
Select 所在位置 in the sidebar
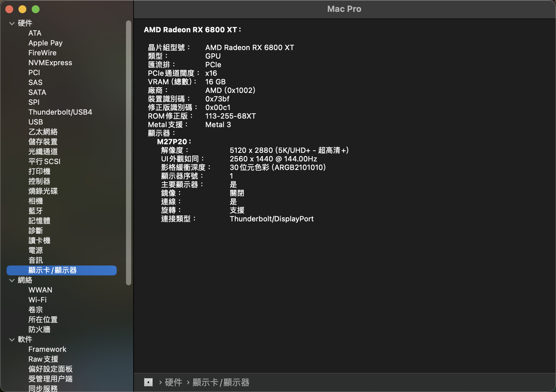tap(43, 320)
